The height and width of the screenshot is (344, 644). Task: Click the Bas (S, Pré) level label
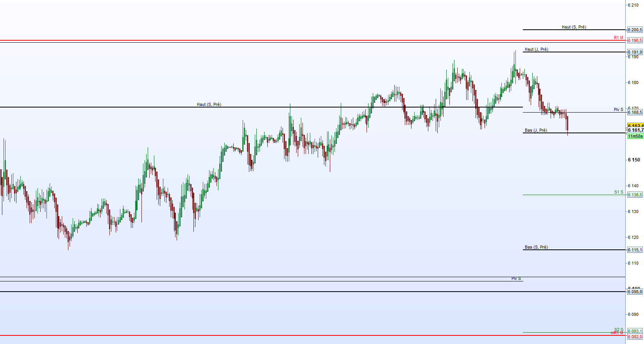536,247
